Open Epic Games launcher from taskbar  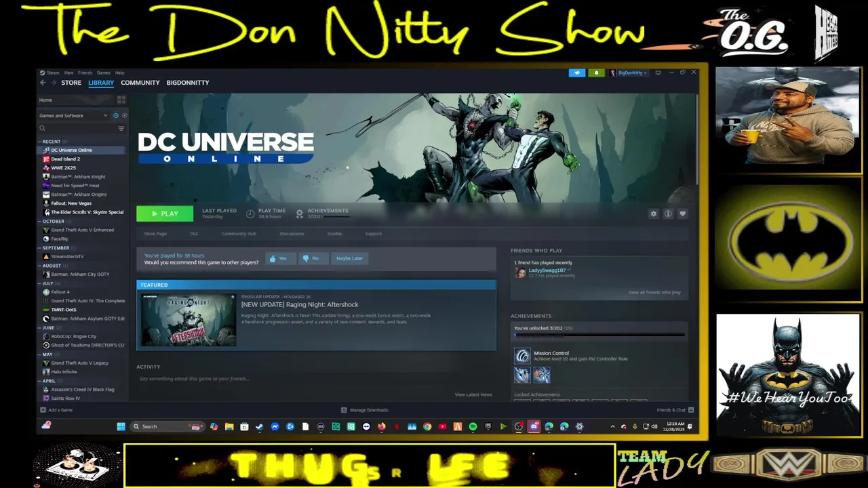click(x=488, y=426)
